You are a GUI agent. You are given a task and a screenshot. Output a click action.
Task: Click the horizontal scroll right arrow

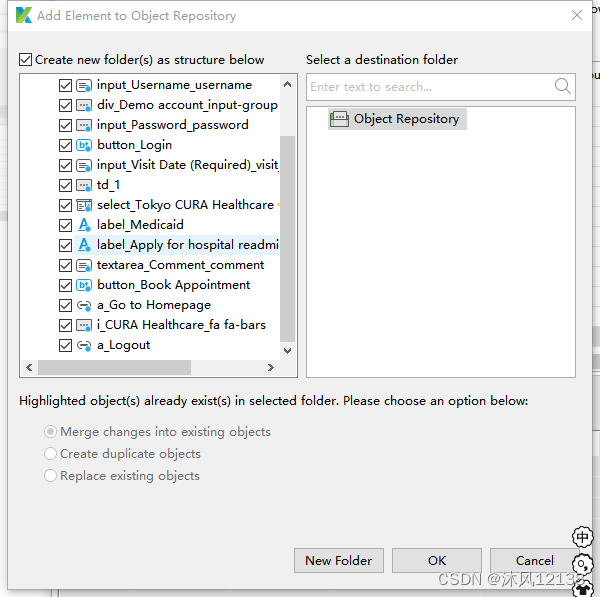(271, 367)
